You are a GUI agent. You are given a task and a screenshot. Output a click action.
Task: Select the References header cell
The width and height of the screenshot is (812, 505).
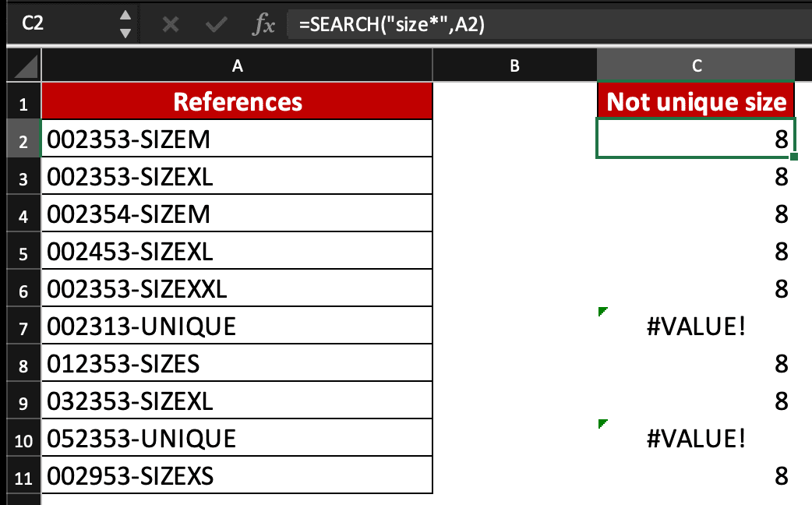pos(237,101)
